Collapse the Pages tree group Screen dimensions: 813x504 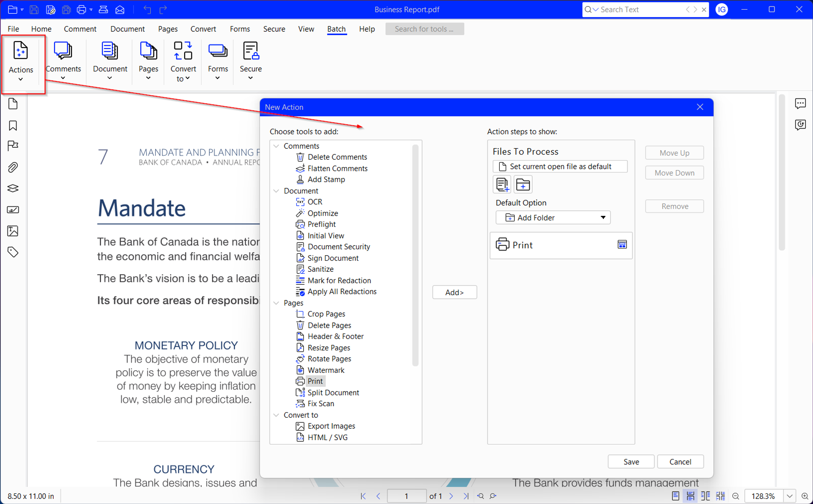277,303
